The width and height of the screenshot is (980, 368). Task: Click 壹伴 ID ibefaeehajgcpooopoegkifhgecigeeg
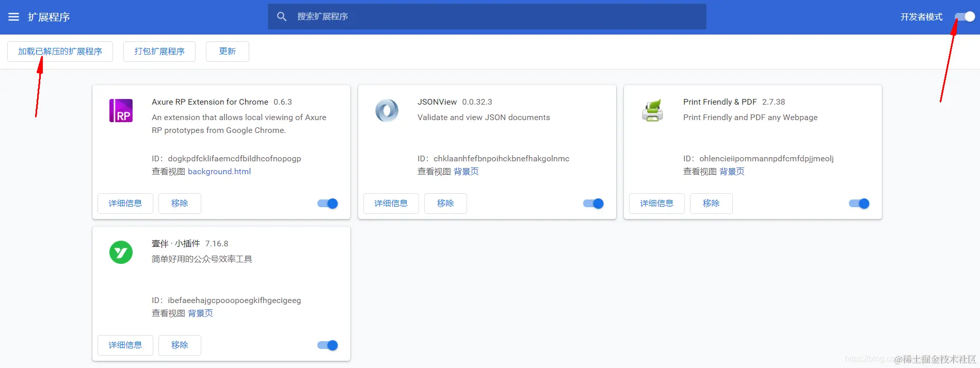(234, 300)
